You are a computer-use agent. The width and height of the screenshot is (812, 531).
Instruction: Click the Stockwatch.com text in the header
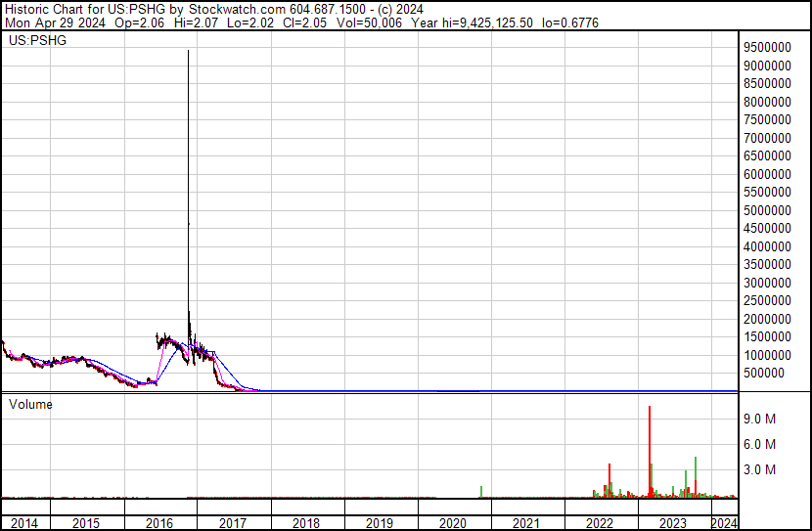[234, 7]
